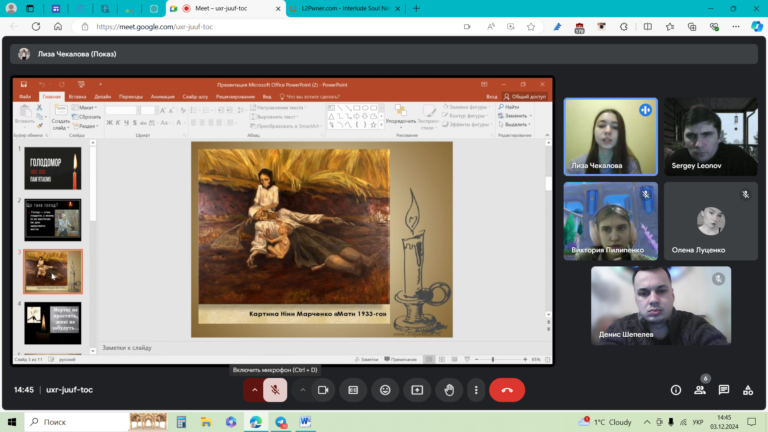Open Edge Collections icon
The height and width of the screenshot is (432, 768).
point(692,26)
